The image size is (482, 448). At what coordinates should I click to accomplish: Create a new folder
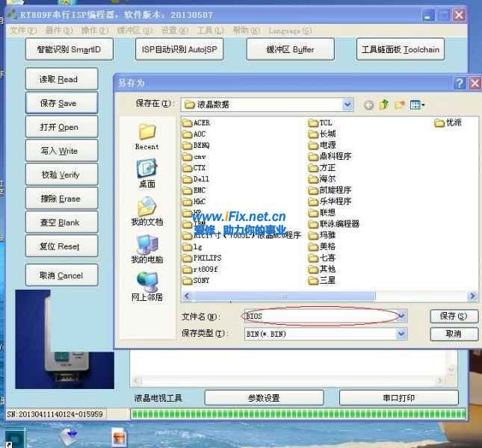(400, 105)
